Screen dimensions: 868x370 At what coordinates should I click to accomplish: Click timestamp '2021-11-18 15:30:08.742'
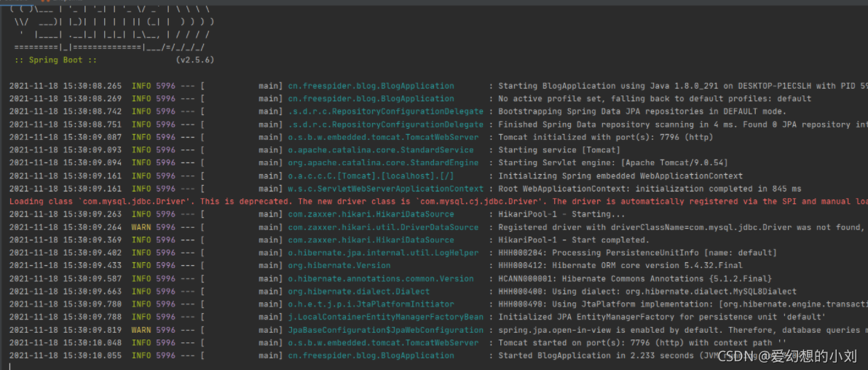click(x=66, y=111)
